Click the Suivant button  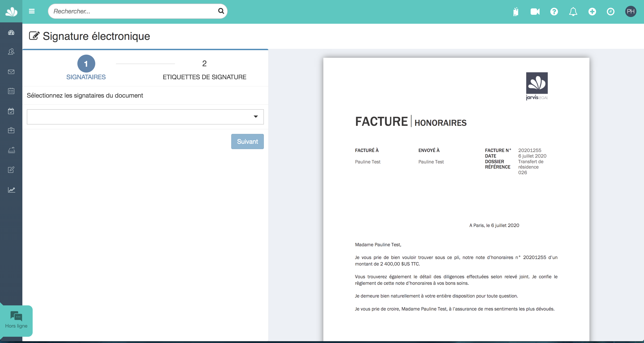tap(248, 141)
